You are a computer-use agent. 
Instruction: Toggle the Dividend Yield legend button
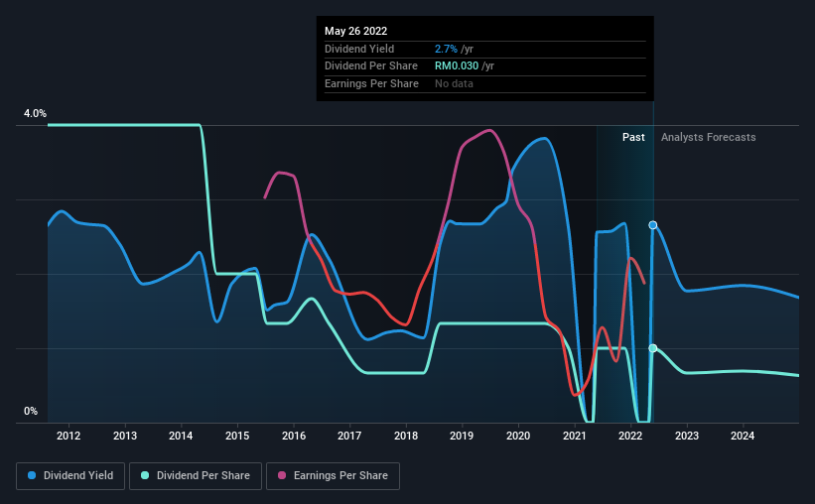(70, 476)
